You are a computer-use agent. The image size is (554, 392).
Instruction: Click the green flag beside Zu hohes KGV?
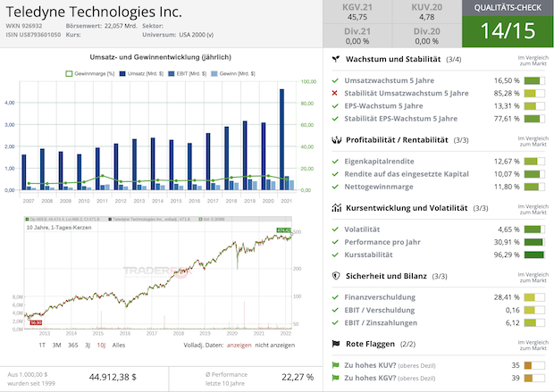(335, 378)
